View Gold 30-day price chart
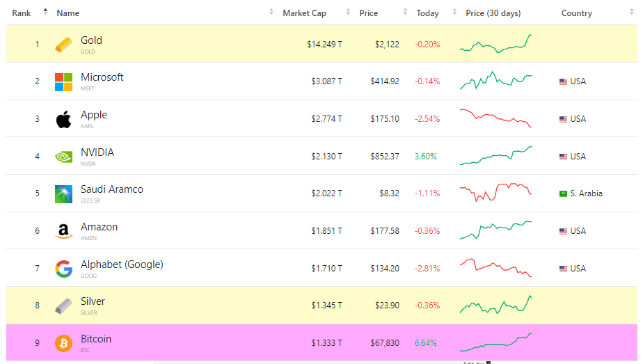The height and width of the screenshot is (364, 643). pos(495,44)
